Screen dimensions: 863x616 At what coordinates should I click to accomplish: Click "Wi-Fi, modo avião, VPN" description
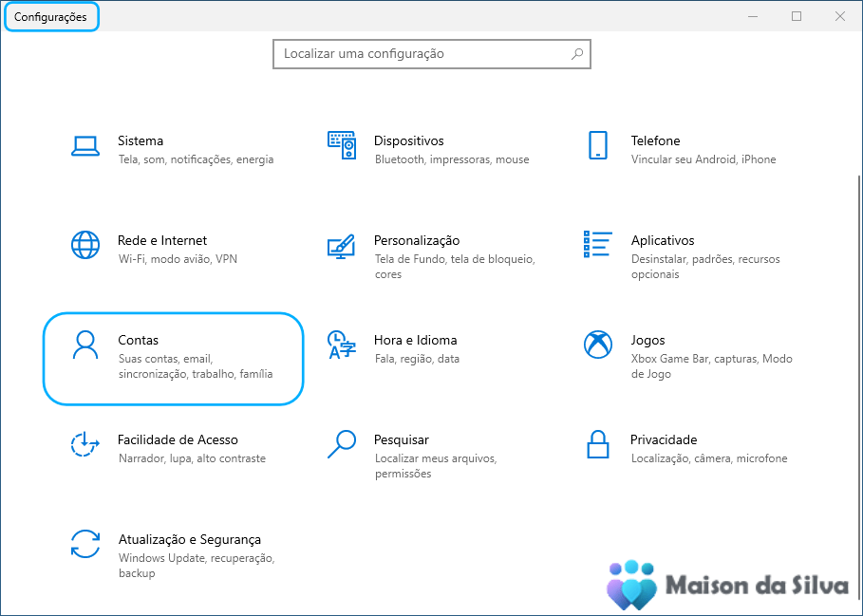[x=178, y=259]
